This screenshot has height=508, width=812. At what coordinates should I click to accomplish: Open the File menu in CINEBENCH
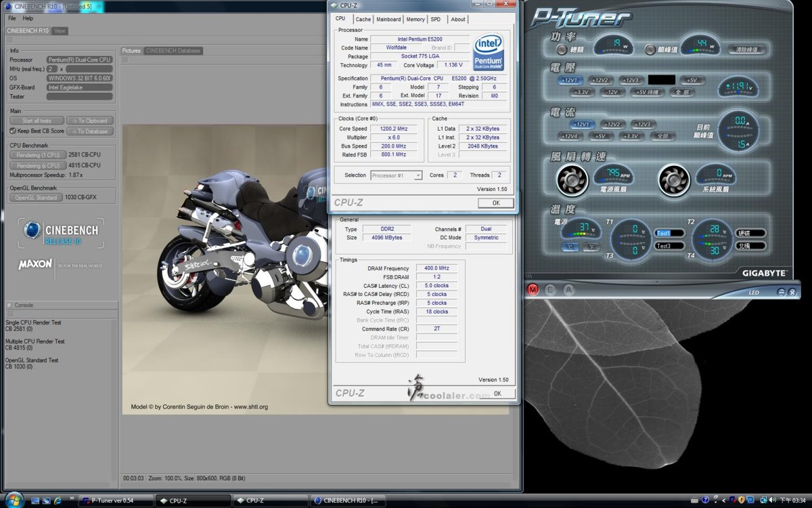click(x=12, y=18)
